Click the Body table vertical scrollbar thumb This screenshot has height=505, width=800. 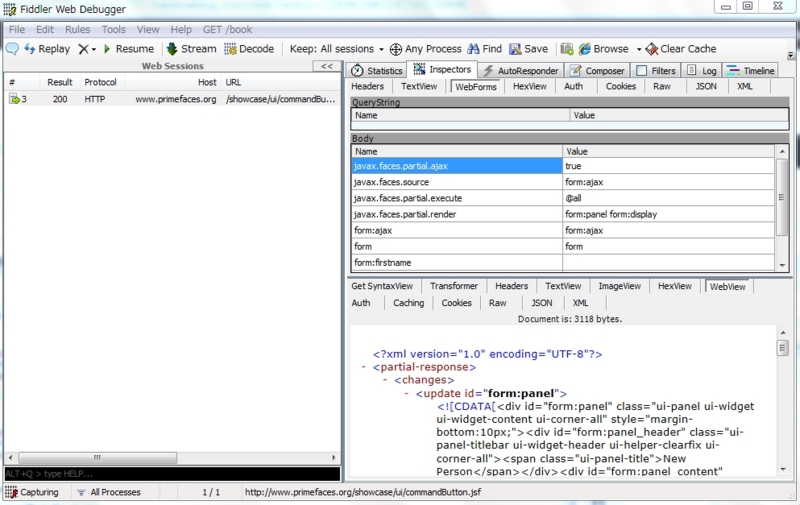pos(782,197)
